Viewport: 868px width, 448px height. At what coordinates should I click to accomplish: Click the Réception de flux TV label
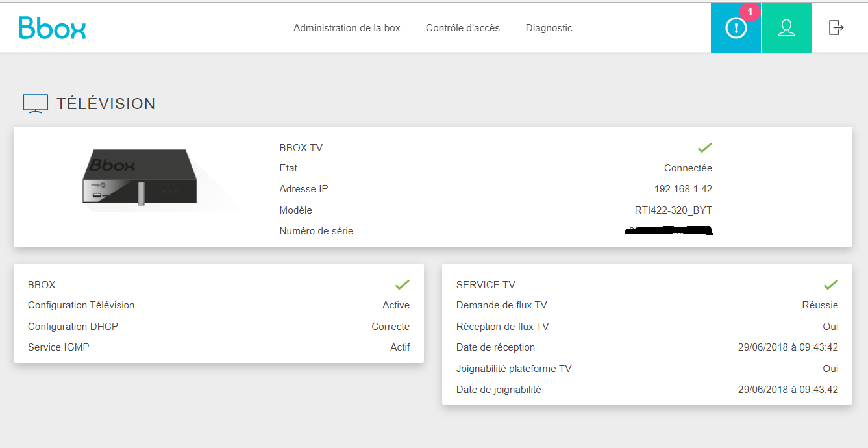(502, 327)
